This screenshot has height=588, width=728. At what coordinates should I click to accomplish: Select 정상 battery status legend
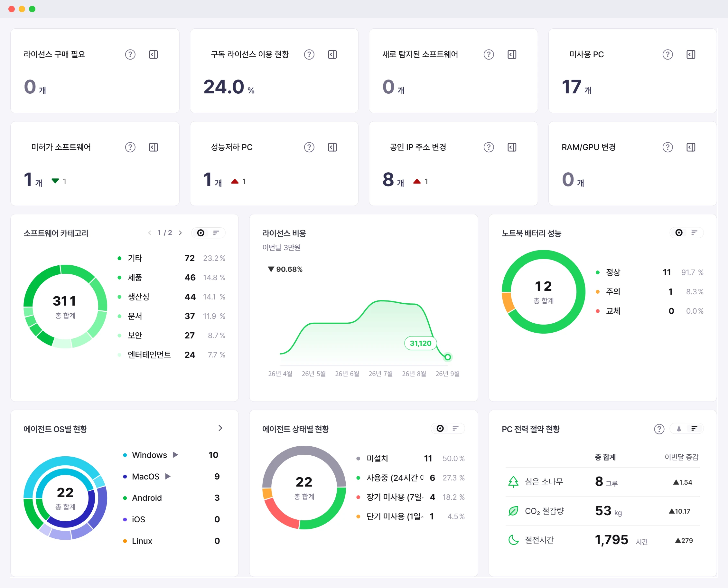pos(649,273)
